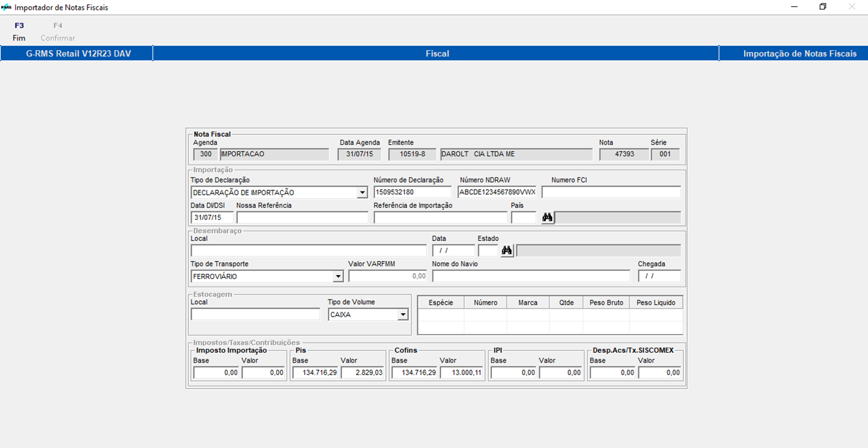The image size is (868, 448).
Task: Click the Peso Liquido column header
Action: click(656, 303)
